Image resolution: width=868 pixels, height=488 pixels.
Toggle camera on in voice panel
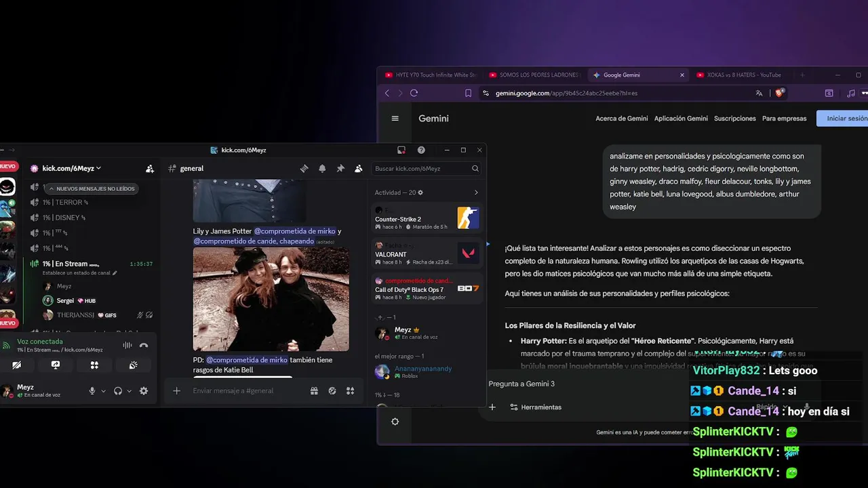pyautogui.click(x=16, y=365)
